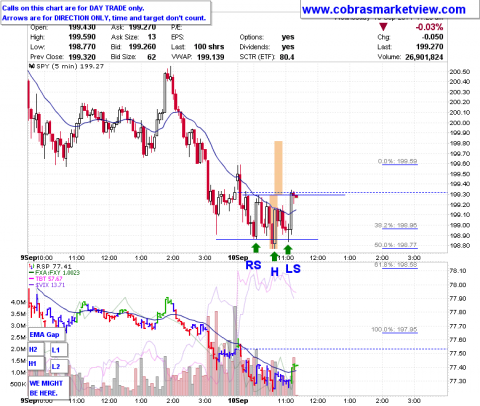Click the 38.2% Fibonacci level label

396,226
